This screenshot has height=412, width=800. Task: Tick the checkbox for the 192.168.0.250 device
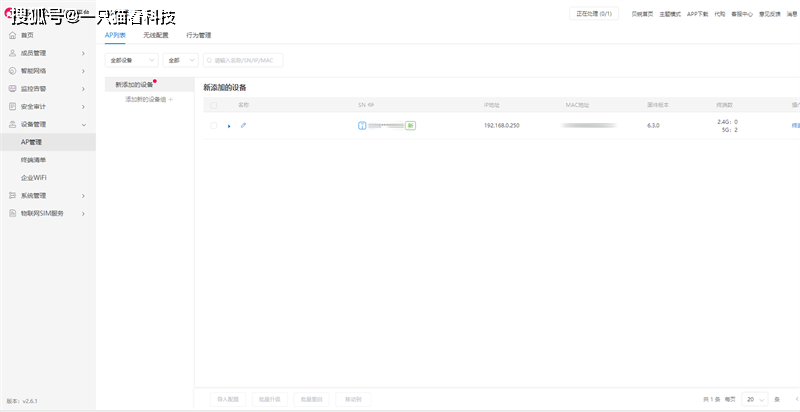[213, 125]
